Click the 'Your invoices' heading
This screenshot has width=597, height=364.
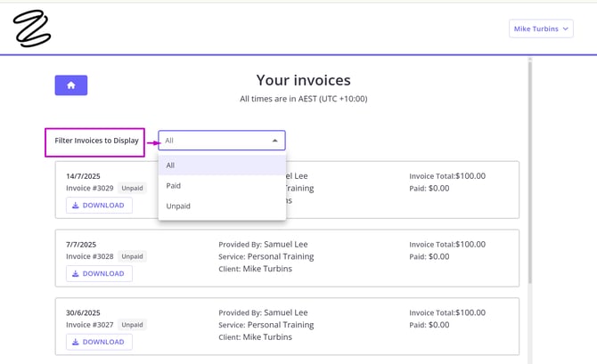click(303, 80)
